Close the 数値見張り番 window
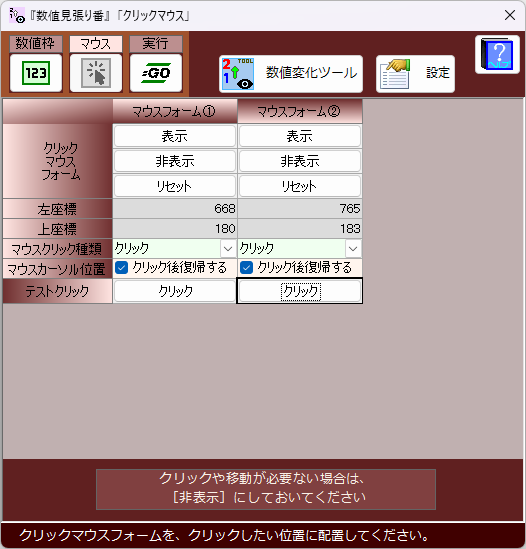 pos(510,15)
